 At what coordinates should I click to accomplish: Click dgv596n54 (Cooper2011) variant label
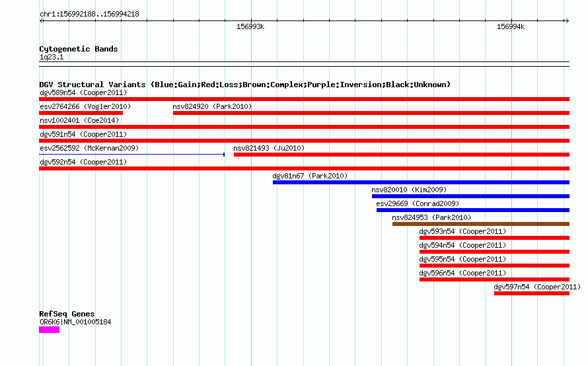pyautogui.click(x=462, y=273)
